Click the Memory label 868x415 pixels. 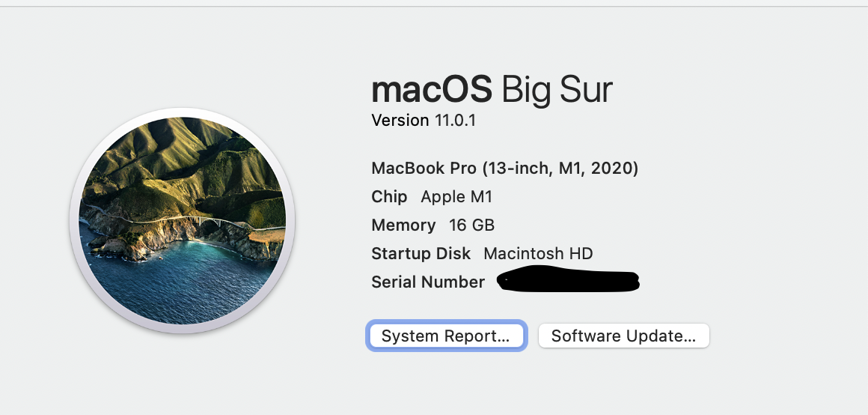point(403,225)
